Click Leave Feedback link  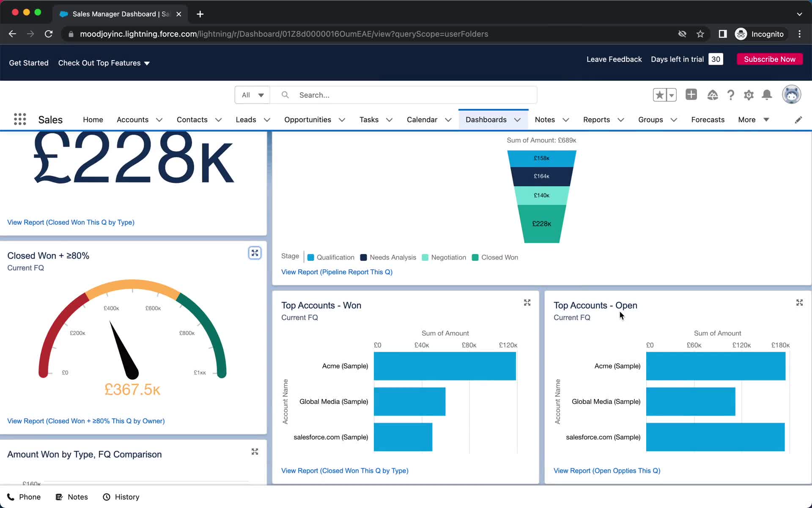coord(614,59)
